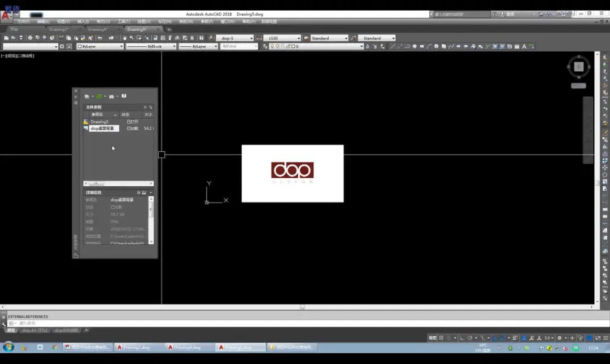The image size is (610, 364).
Task: Switch to Drawing2.dwg taskbar button
Action: pos(138,347)
